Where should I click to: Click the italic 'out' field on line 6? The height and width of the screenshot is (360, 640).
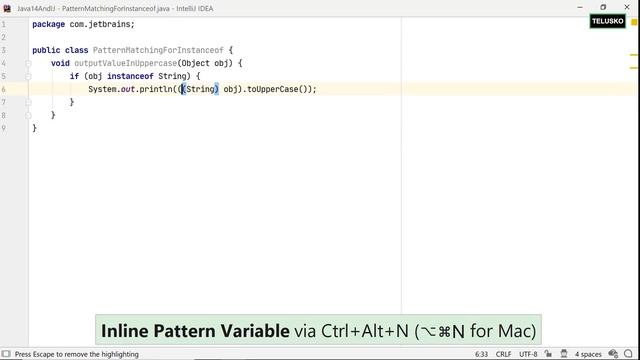pyautogui.click(x=128, y=89)
